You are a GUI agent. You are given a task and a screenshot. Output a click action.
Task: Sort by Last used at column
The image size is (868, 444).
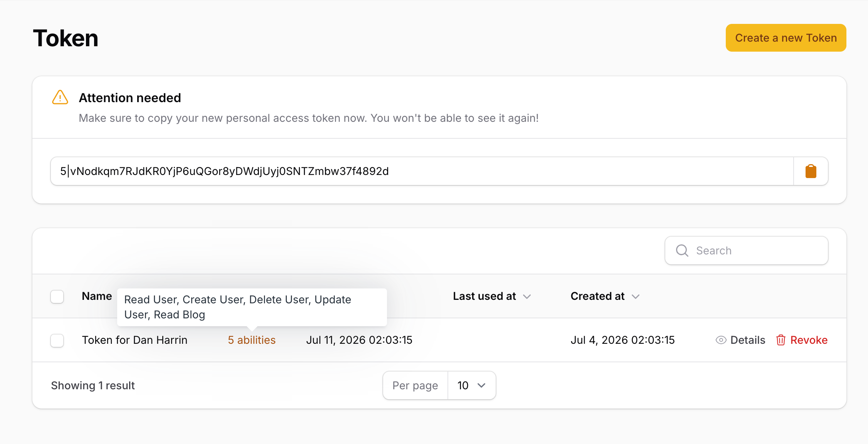492,296
